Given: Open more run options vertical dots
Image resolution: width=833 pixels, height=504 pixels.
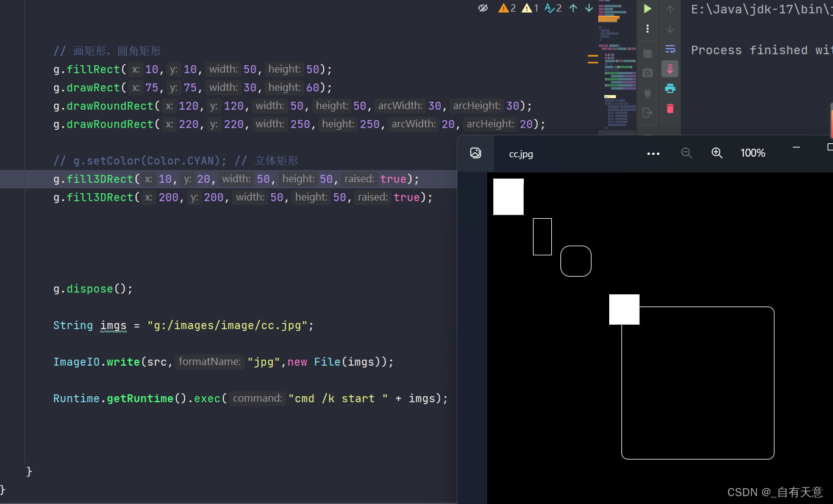Looking at the screenshot, I should [648, 29].
